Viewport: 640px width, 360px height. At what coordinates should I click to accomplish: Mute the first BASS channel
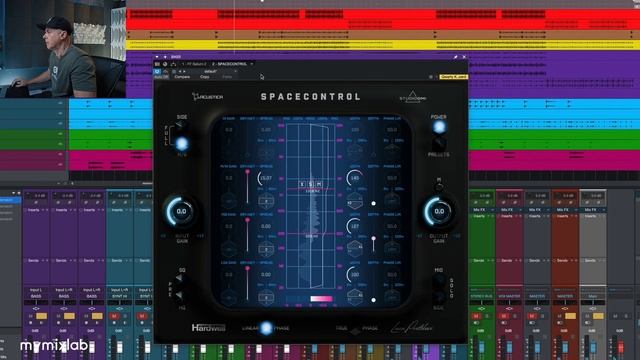coord(31,316)
